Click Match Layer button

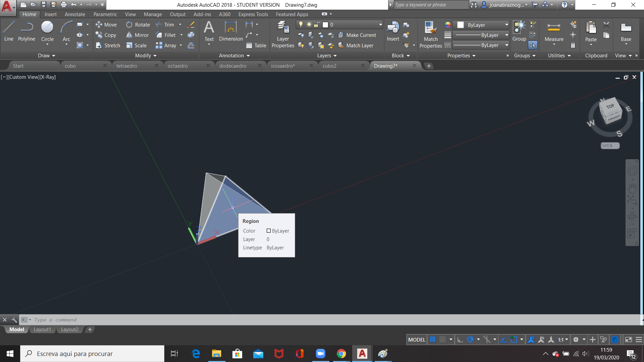click(x=356, y=45)
